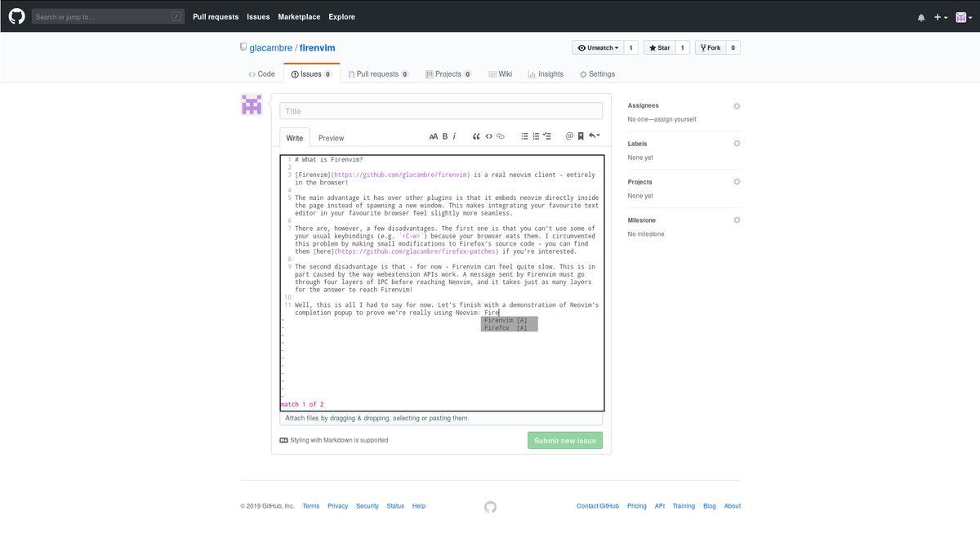
Task: Open the Assignees gear menu
Action: click(737, 106)
